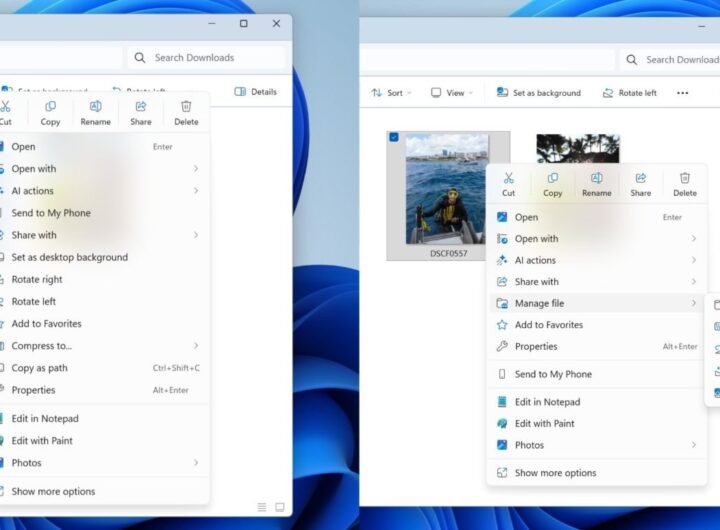Switch to the details list view toggle at bottom

(x=262, y=507)
